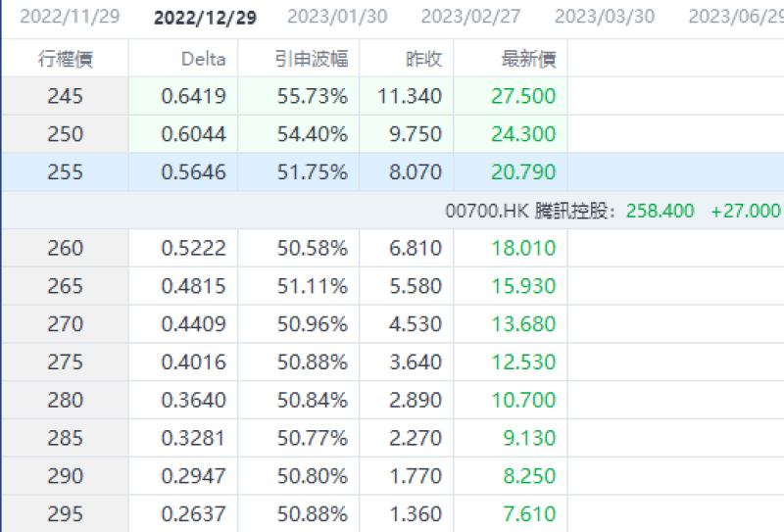Click the 引申波幅 column header
This screenshot has width=784, height=532.
click(x=311, y=59)
